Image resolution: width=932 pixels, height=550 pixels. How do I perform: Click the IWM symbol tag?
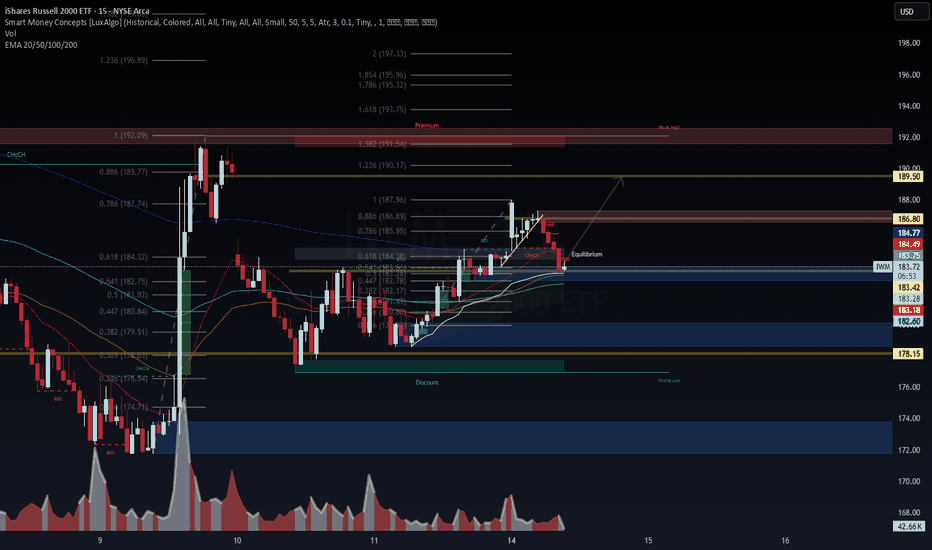pyautogui.click(x=883, y=267)
